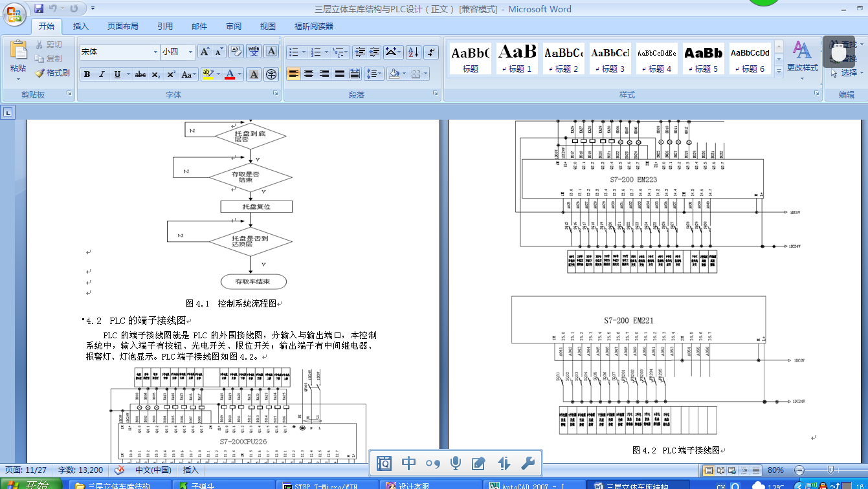Screen dimensions: 868x489
Task: Click the Format Painter 格式刷
Action: [x=52, y=73]
